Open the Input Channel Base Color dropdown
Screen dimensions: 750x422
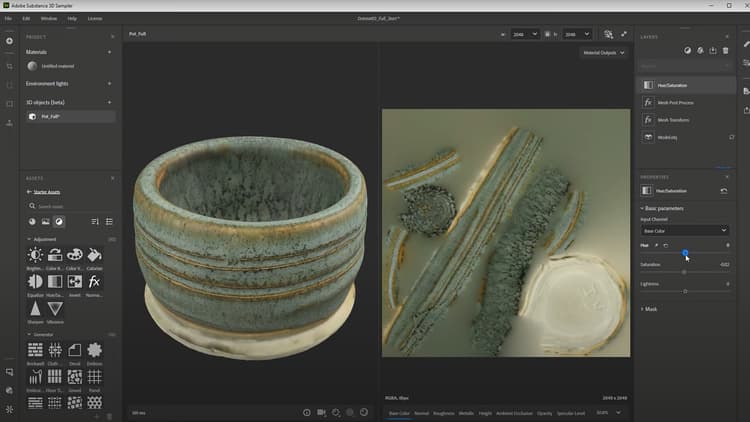(x=685, y=230)
